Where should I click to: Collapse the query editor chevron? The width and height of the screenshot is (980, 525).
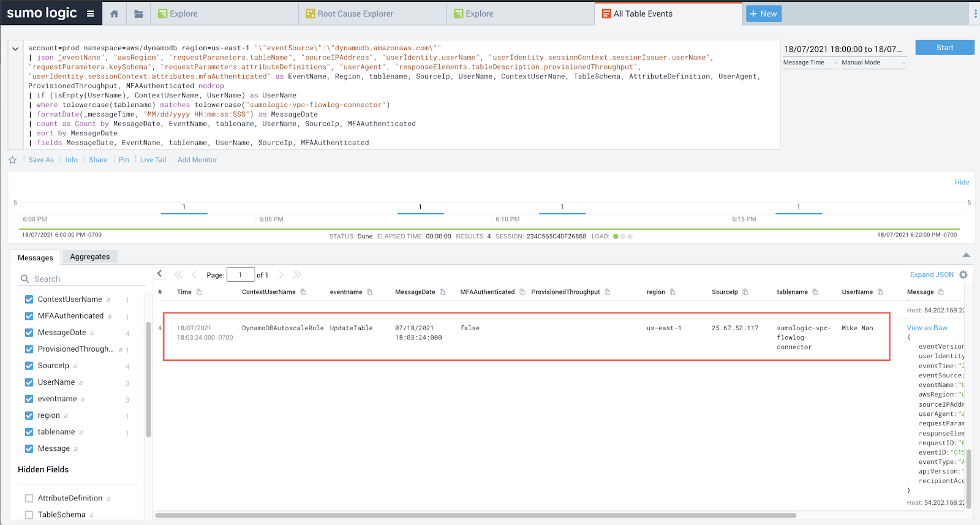[x=15, y=48]
